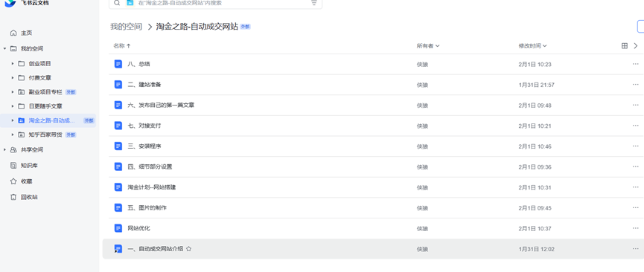Open document 六、发布自己的第一篇文章
Screen dimensions: 644x272
pyautogui.click(x=161, y=106)
